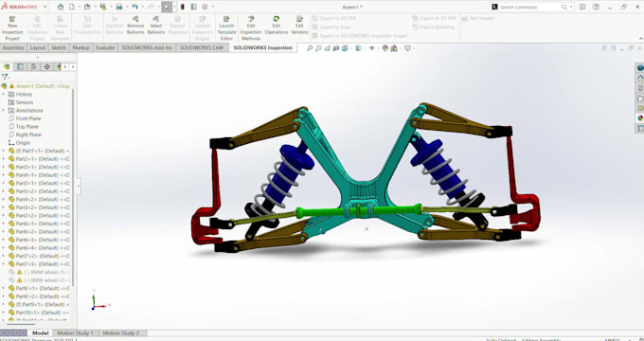
Task: Click the Home icon in the top toolbar
Action: (61, 7)
